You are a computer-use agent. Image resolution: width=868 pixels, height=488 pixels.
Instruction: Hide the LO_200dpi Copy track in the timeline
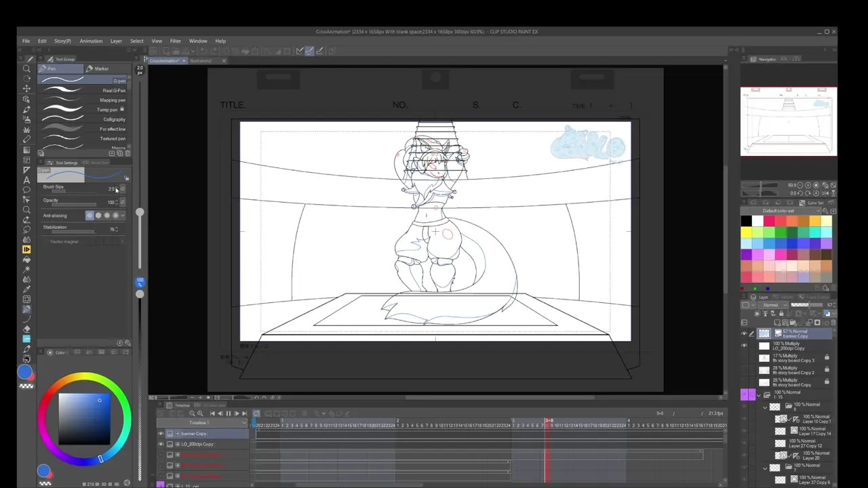(x=161, y=444)
